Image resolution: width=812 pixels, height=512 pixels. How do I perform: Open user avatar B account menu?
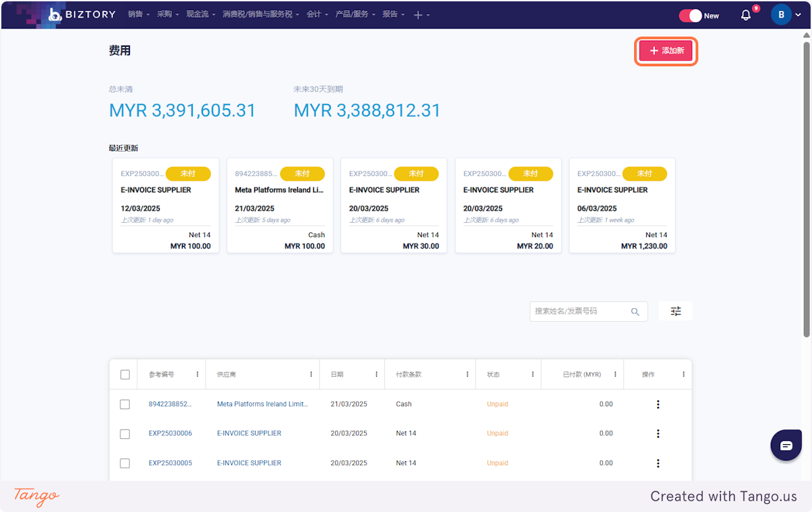pyautogui.click(x=786, y=15)
